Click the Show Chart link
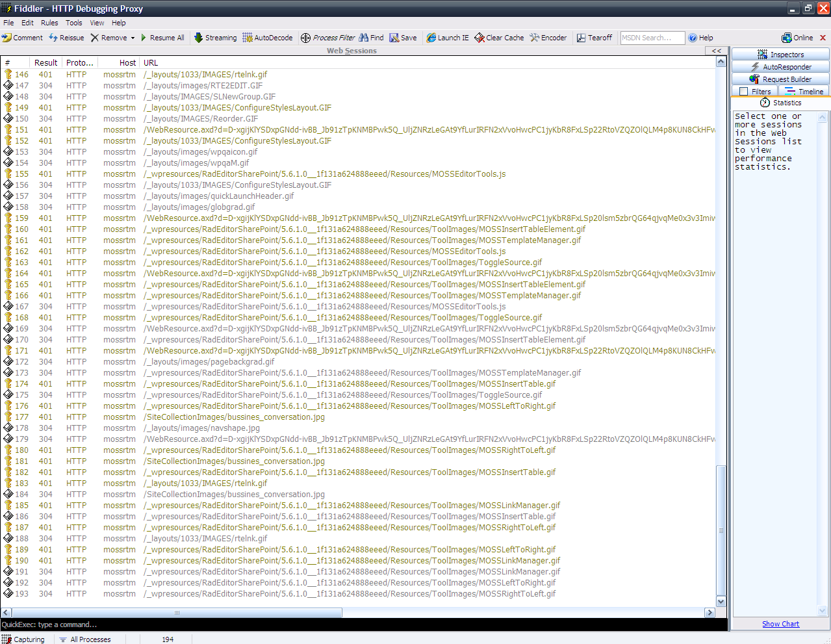The width and height of the screenshot is (831, 644). [x=780, y=624]
